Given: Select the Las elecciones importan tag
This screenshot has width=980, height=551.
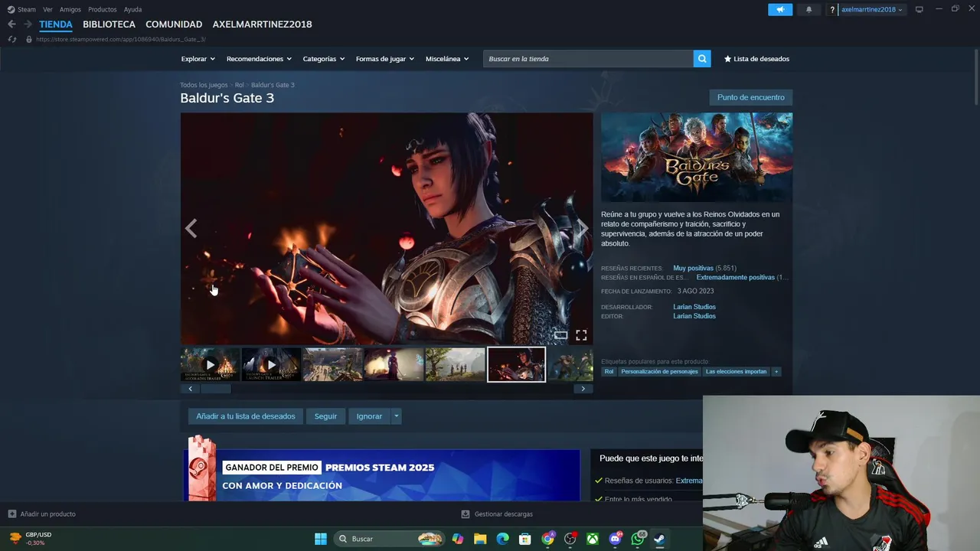Looking at the screenshot, I should coord(736,371).
